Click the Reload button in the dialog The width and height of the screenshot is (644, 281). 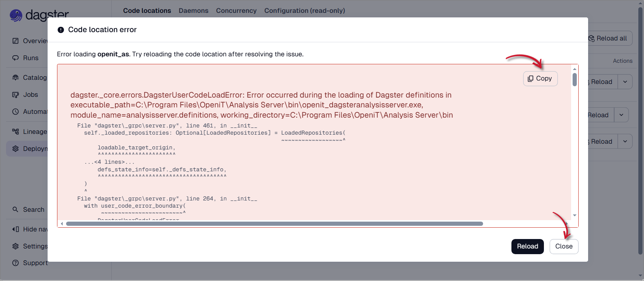(x=527, y=247)
